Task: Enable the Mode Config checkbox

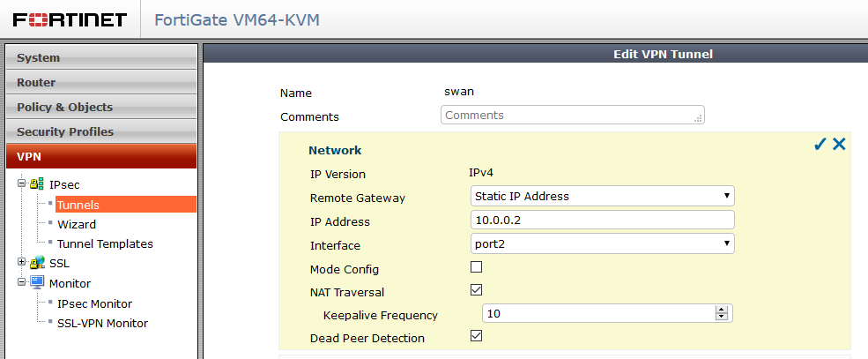Action: tap(476, 267)
